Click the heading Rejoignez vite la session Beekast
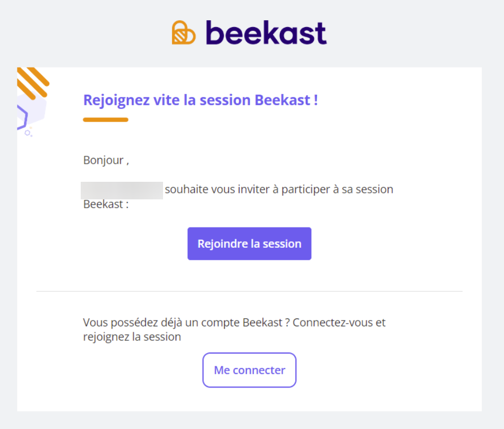 pos(201,100)
